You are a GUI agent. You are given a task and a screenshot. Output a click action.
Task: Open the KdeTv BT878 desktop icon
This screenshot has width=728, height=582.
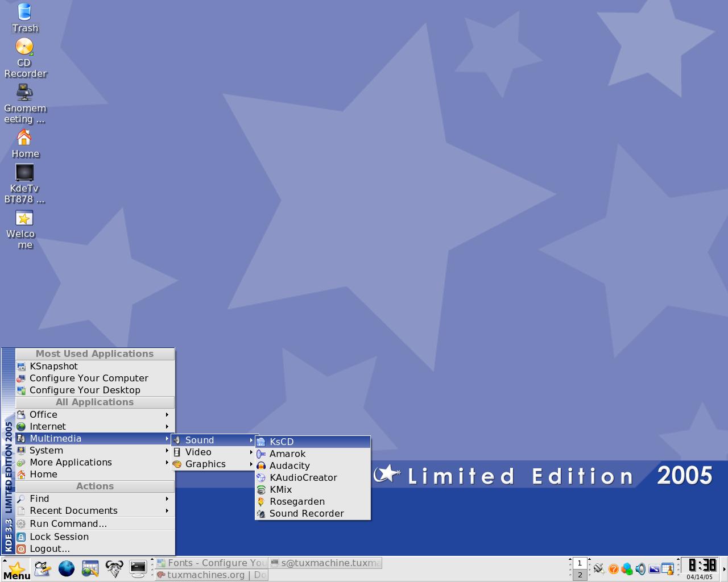tap(24, 184)
